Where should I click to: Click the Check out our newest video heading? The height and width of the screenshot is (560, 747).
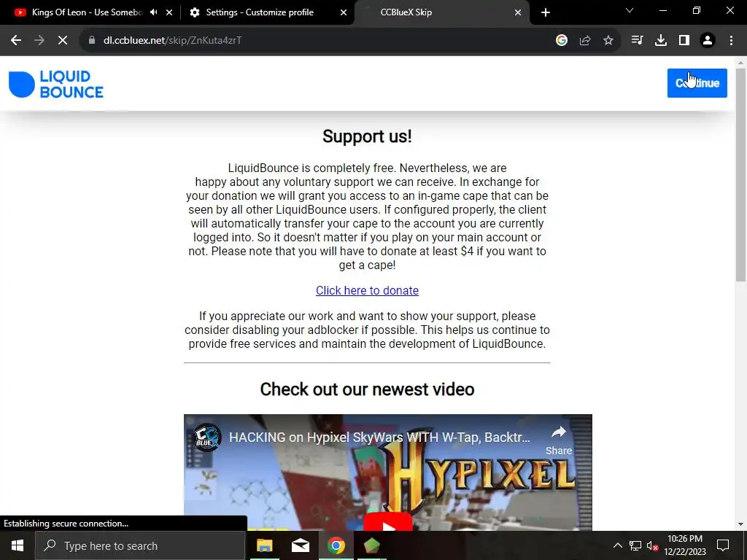coord(367,389)
